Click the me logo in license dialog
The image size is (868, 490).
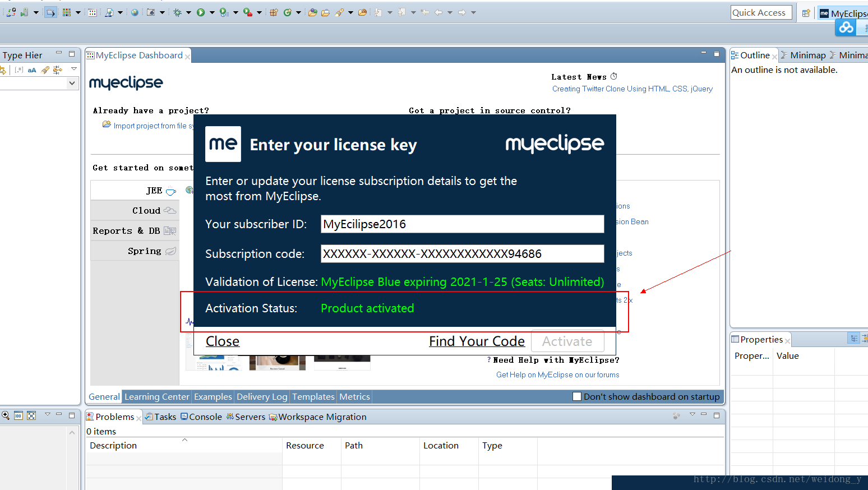[223, 144]
